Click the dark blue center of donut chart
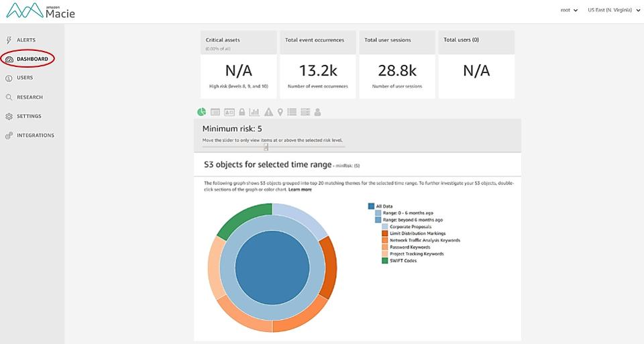 click(272, 268)
